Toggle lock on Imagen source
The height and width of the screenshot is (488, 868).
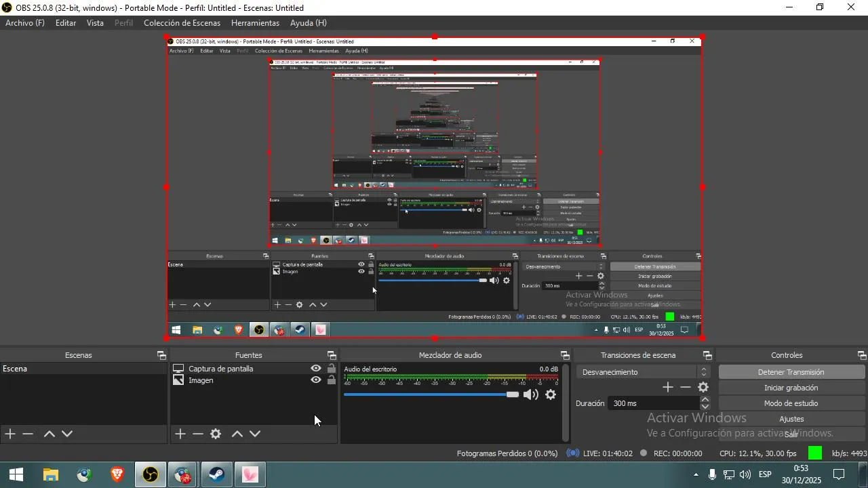331,380
